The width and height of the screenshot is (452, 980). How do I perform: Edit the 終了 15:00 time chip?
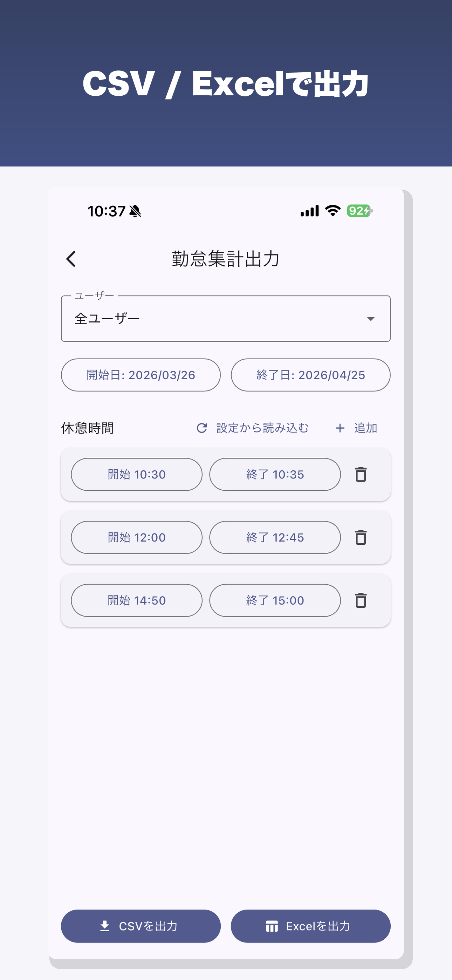click(x=275, y=600)
